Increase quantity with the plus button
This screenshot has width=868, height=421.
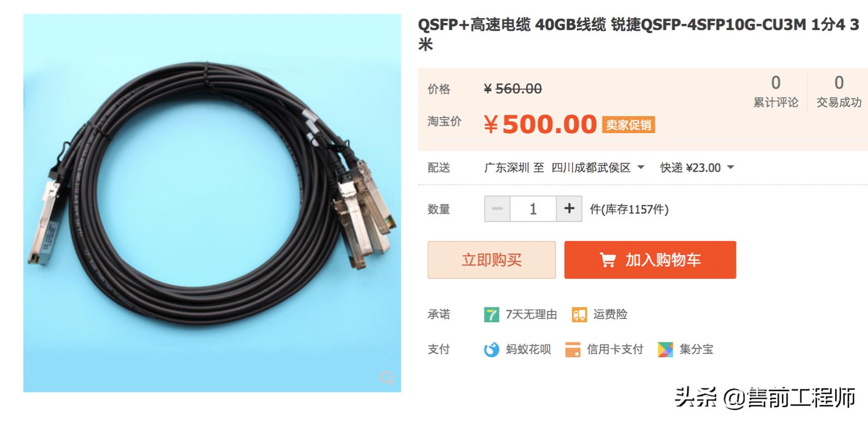pos(569,209)
